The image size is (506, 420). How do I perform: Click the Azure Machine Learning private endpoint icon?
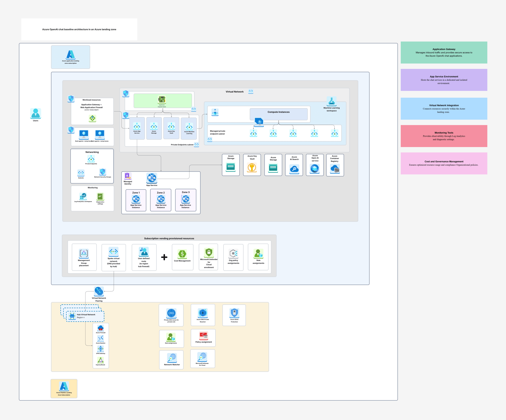(189, 126)
